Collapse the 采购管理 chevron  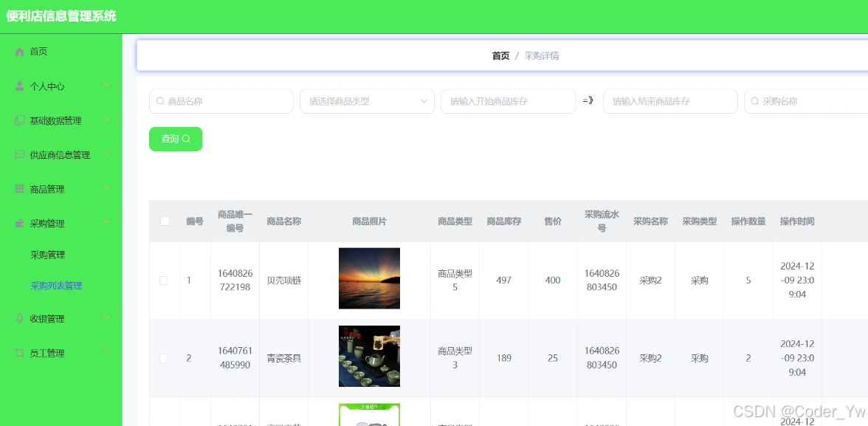tap(107, 222)
